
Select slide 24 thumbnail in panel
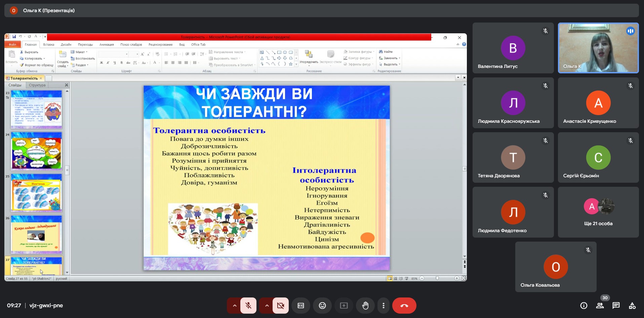click(36, 151)
